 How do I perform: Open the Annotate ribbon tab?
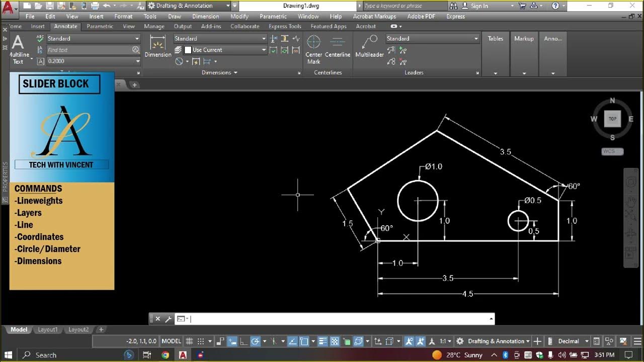pyautogui.click(x=65, y=26)
